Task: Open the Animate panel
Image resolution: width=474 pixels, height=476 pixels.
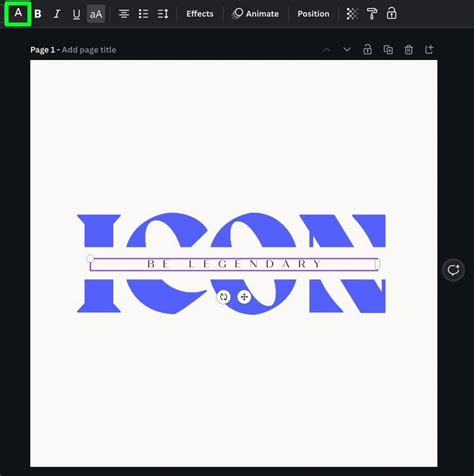Action: pyautogui.click(x=256, y=14)
